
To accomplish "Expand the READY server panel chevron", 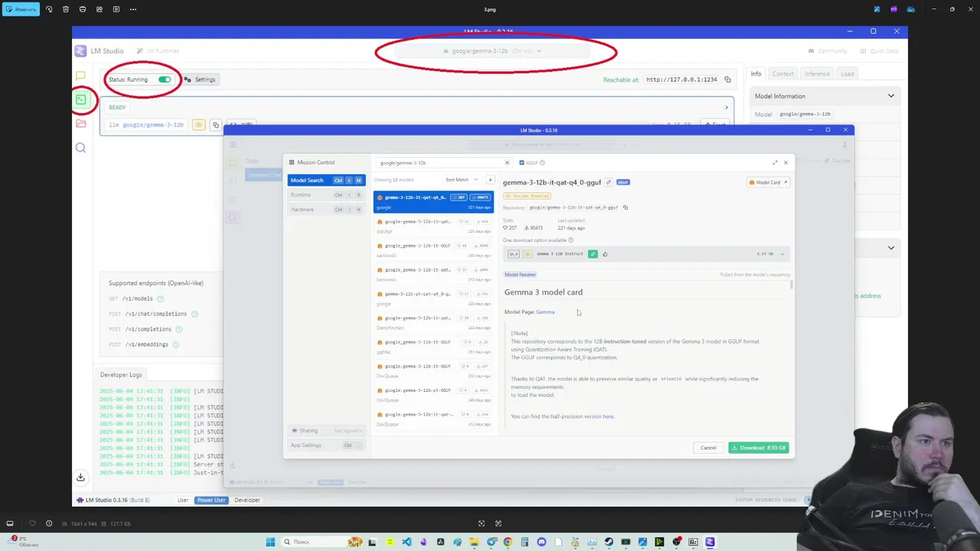I will (x=726, y=107).
